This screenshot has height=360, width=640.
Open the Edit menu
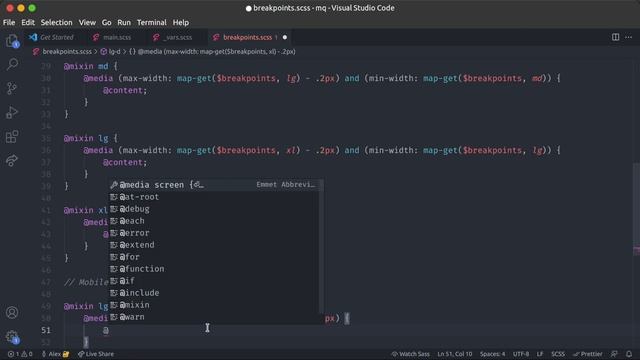pos(28,22)
